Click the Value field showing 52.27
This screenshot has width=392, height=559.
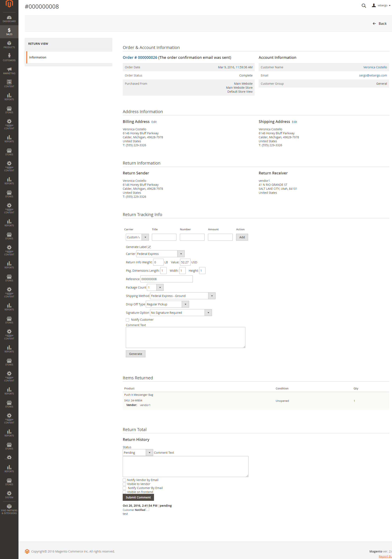click(185, 262)
